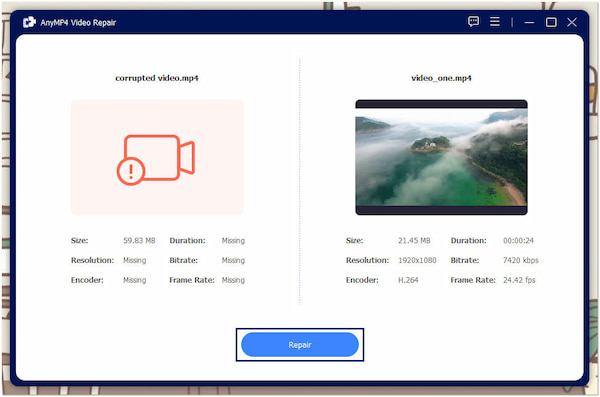
Task: Click the 7420 kbps bitrate value
Action: tap(521, 260)
